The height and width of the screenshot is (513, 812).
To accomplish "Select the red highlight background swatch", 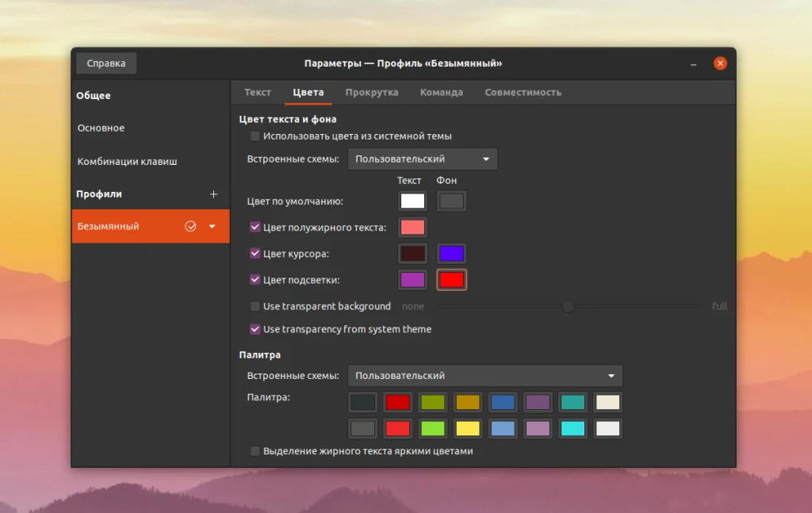I will (451, 279).
